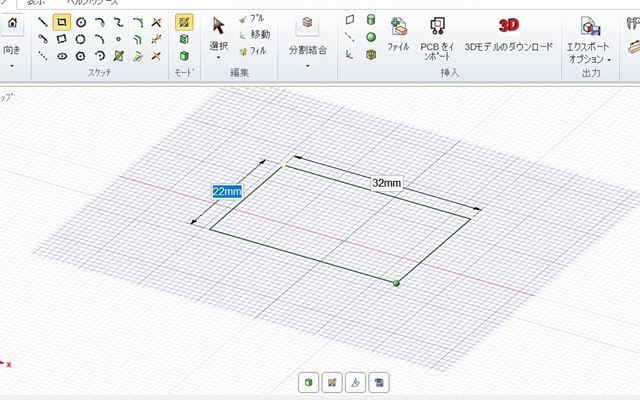Select the Sweep Arc tool
640x400 pixels.
[100, 56]
